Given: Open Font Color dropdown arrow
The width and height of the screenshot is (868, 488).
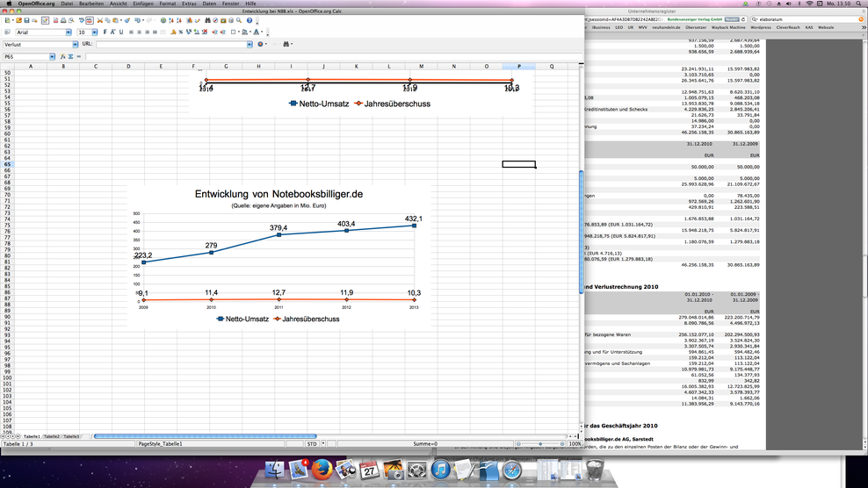Looking at the screenshot, I should pyautogui.click(x=262, y=32).
